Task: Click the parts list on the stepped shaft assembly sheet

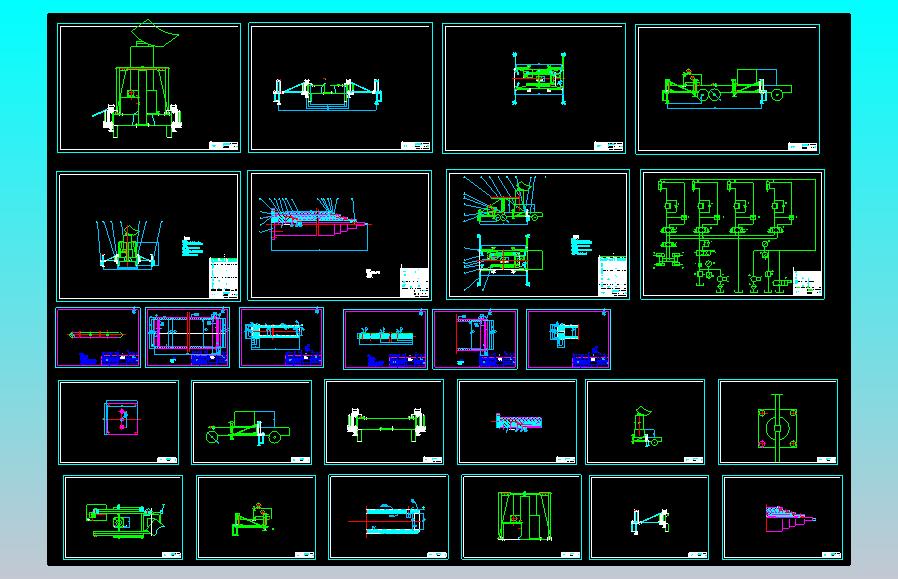Action: pos(415,282)
